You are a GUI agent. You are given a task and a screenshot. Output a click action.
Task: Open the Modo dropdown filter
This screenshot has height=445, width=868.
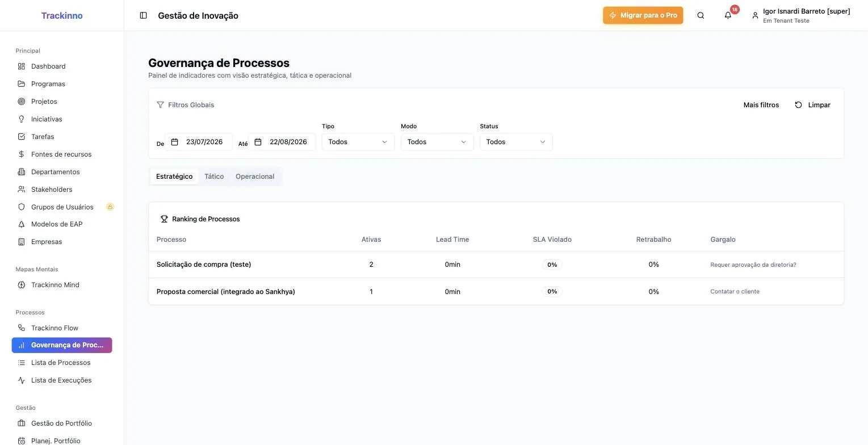[437, 142]
